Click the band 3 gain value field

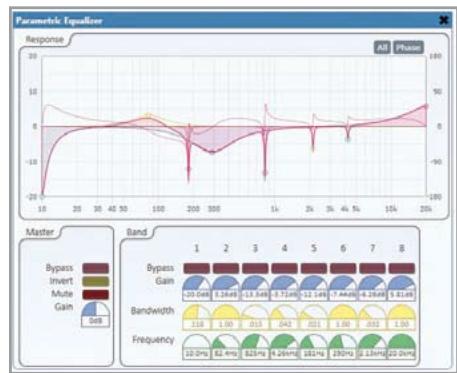[x=255, y=295]
